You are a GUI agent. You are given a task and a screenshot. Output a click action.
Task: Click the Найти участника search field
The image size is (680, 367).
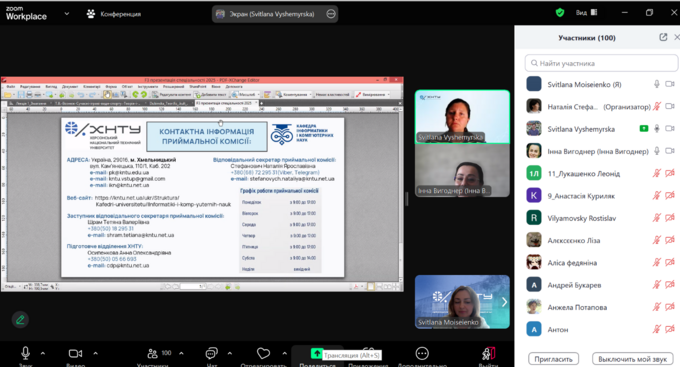click(x=601, y=63)
